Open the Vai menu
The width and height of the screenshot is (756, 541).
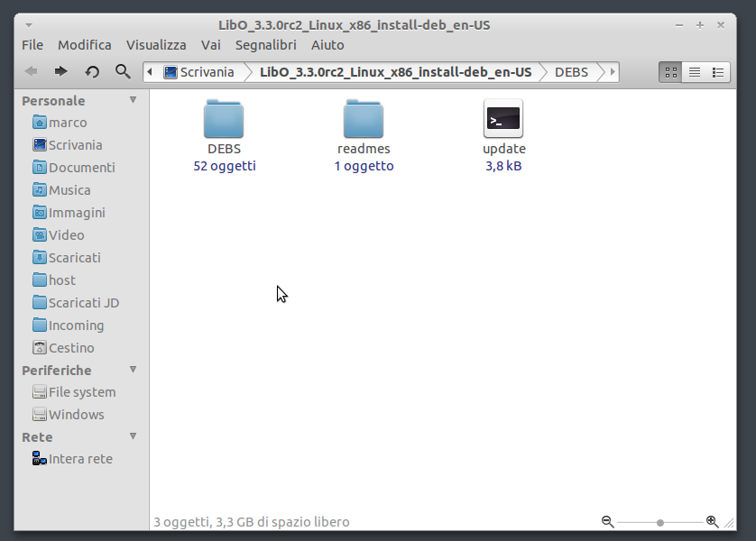(x=211, y=45)
